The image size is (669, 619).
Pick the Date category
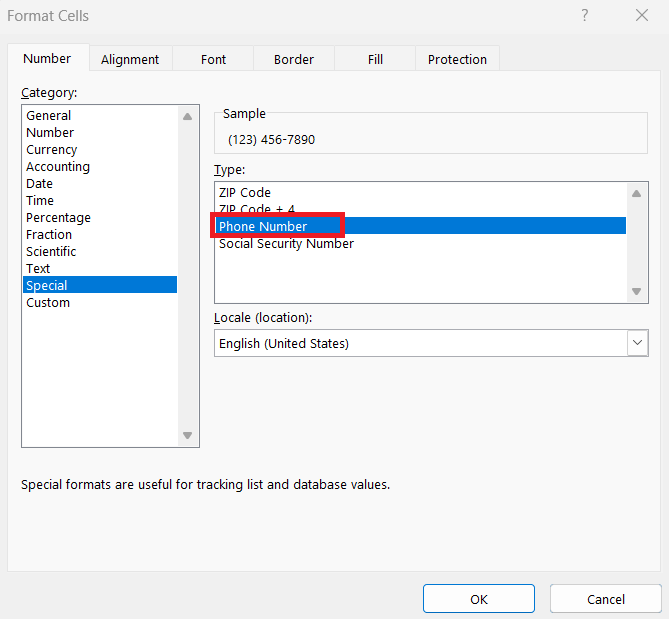click(x=100, y=183)
